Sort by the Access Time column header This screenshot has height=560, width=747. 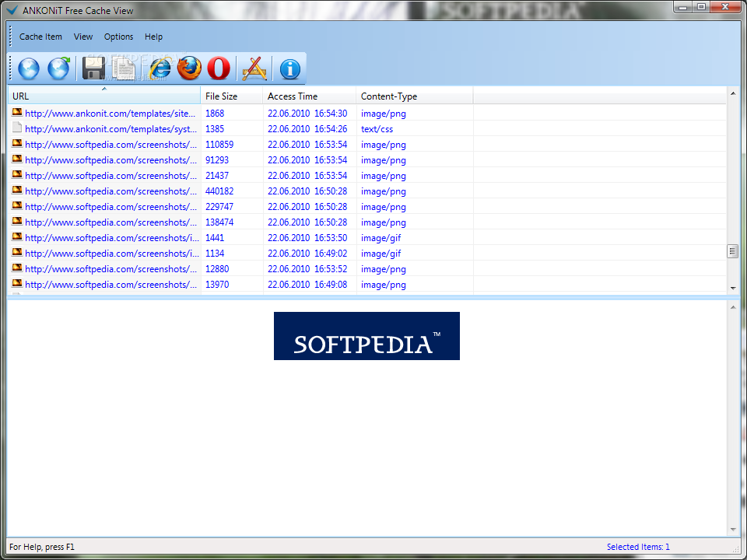pos(309,96)
